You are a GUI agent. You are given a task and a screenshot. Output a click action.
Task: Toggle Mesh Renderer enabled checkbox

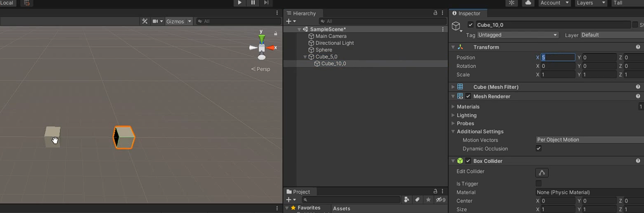pos(468,96)
